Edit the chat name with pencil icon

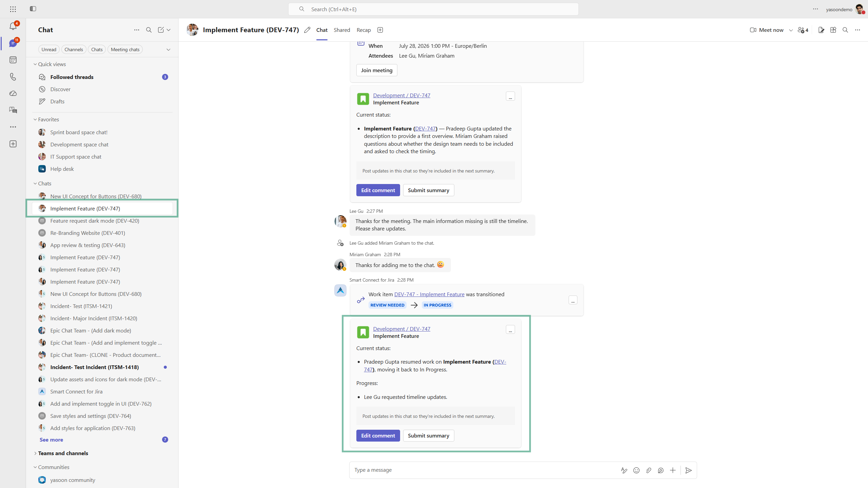[x=307, y=30]
